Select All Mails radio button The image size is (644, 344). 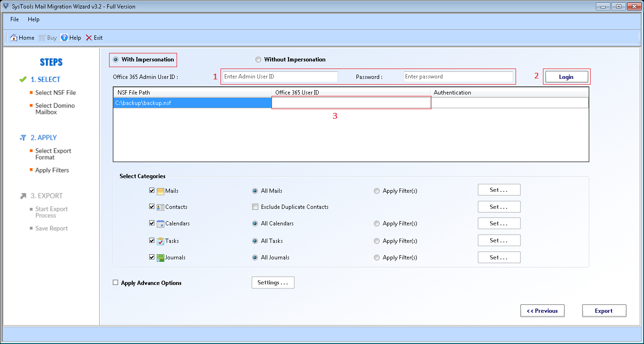pos(255,191)
